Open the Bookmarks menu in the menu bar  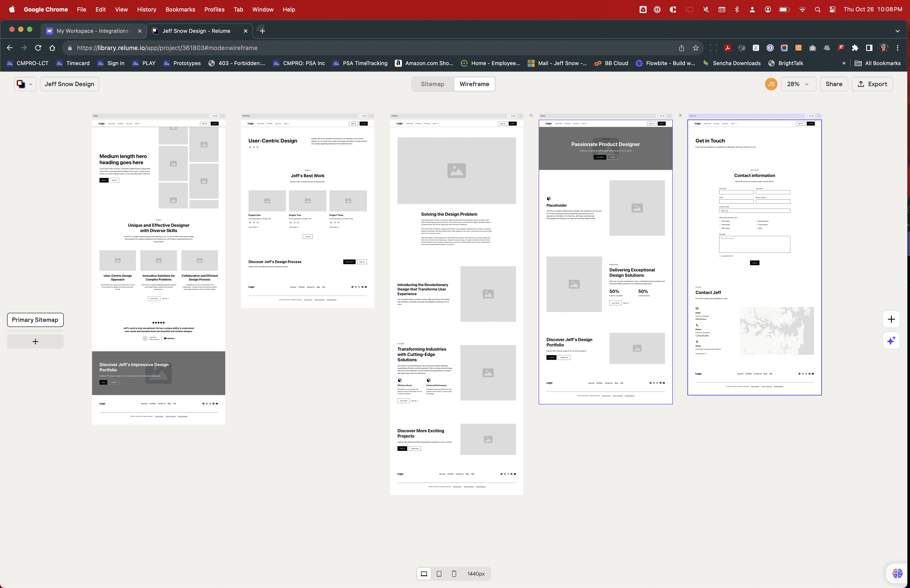(x=180, y=10)
